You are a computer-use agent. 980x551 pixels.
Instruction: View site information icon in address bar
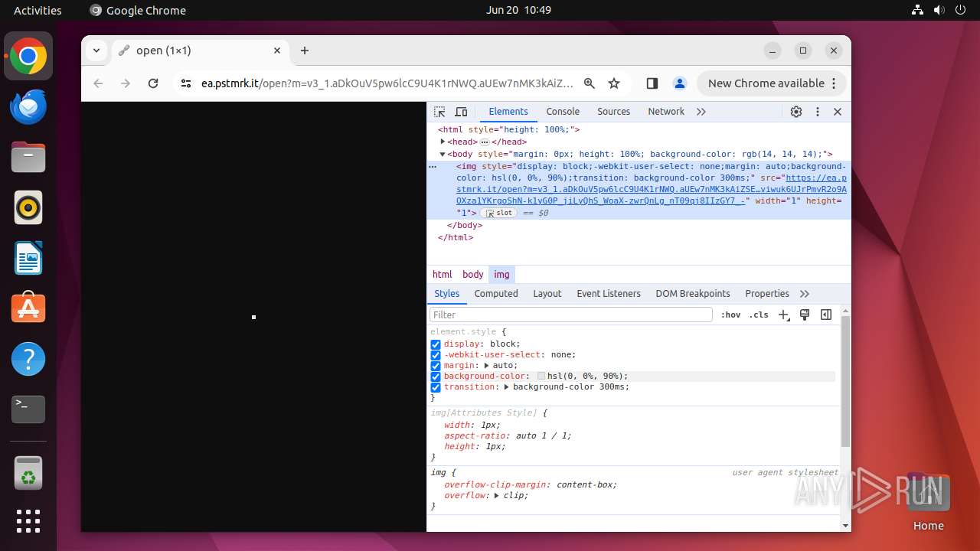click(x=185, y=83)
